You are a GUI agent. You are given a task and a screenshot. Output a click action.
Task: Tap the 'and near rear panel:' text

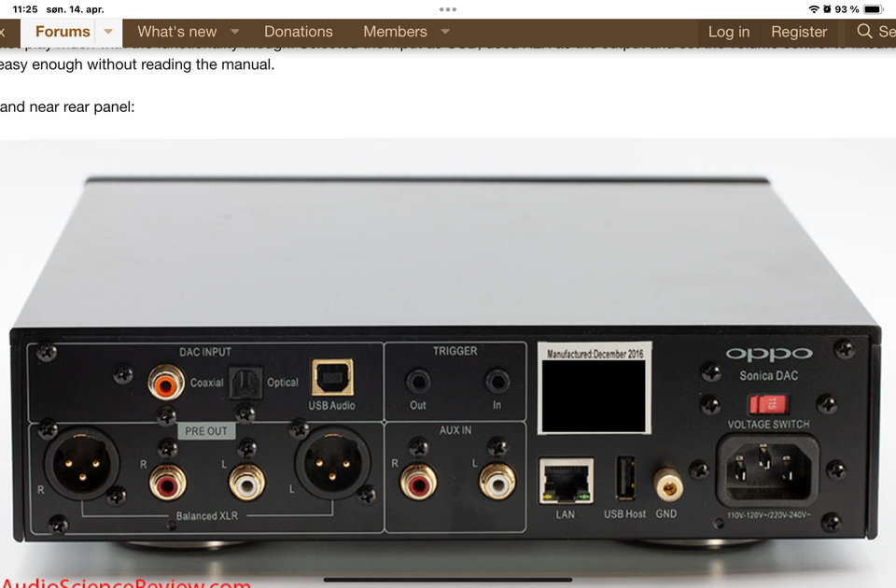[x=67, y=106]
